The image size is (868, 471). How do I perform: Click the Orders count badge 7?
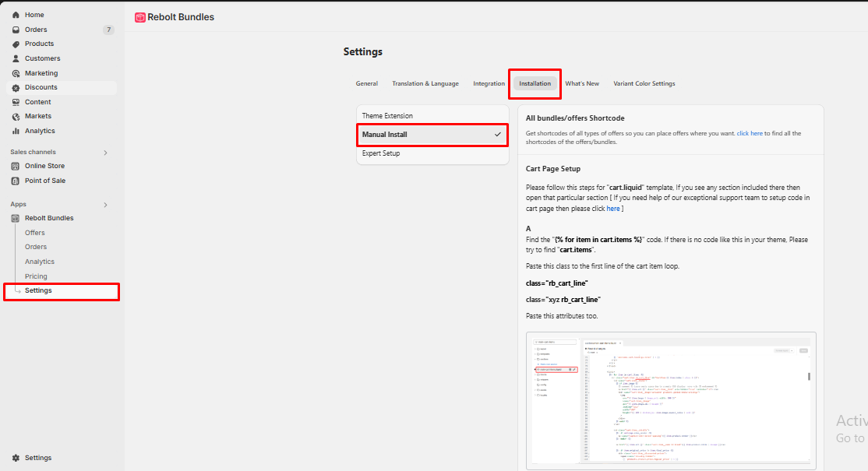pyautogui.click(x=108, y=30)
